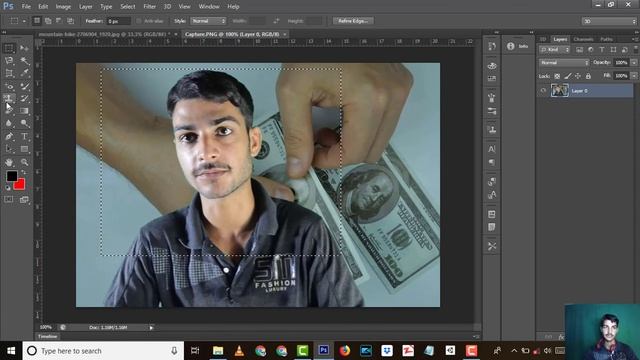Screen dimensions: 640x360
Task: Select the Eraser tool
Action: [x=9, y=111]
